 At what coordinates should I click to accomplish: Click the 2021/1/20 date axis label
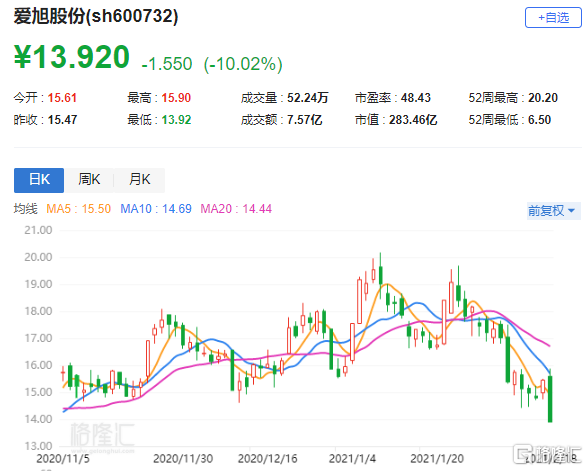click(x=437, y=459)
